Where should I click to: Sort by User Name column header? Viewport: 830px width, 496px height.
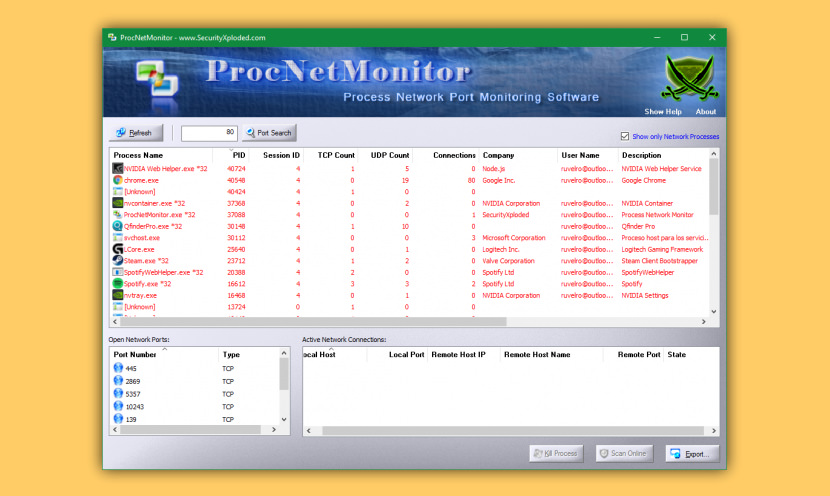tap(588, 155)
